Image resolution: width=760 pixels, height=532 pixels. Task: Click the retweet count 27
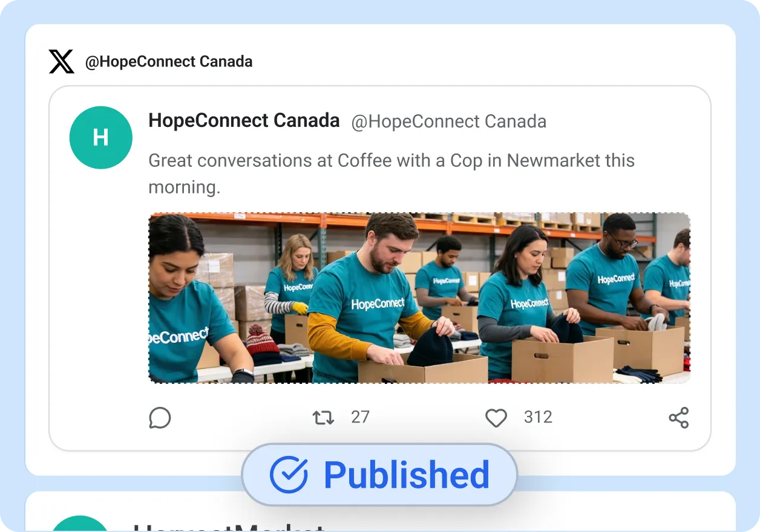click(360, 417)
